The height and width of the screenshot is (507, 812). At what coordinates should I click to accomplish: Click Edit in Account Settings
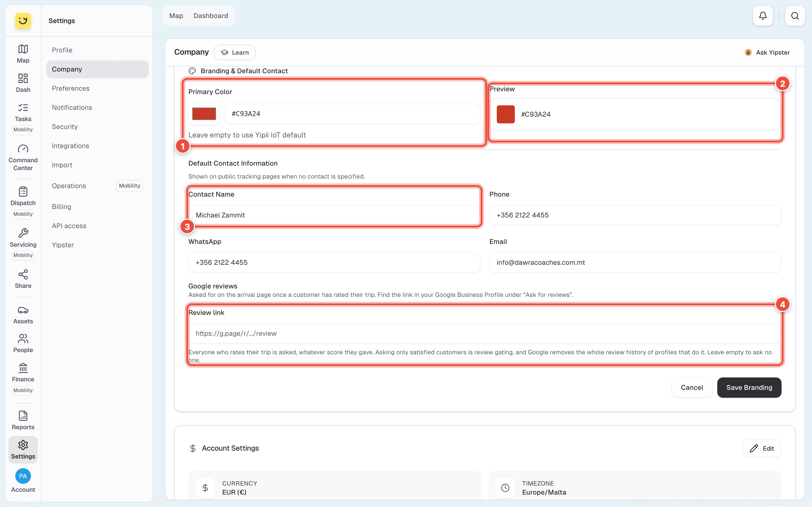click(x=762, y=448)
